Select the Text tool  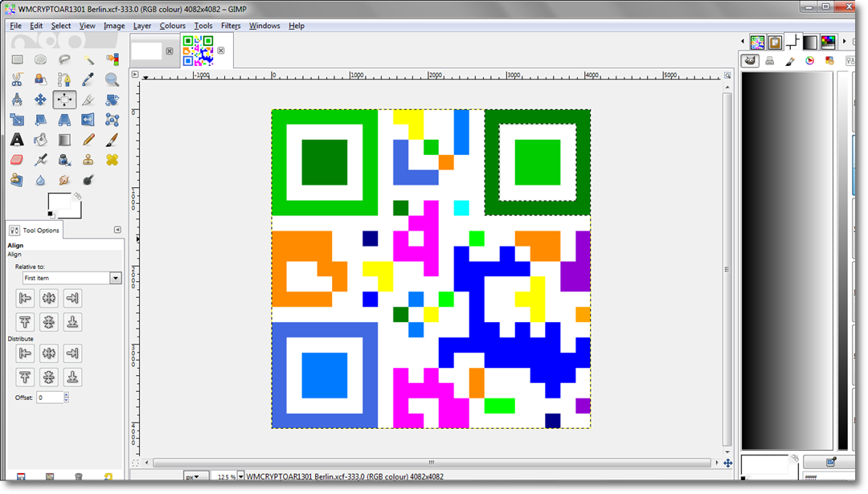[17, 140]
